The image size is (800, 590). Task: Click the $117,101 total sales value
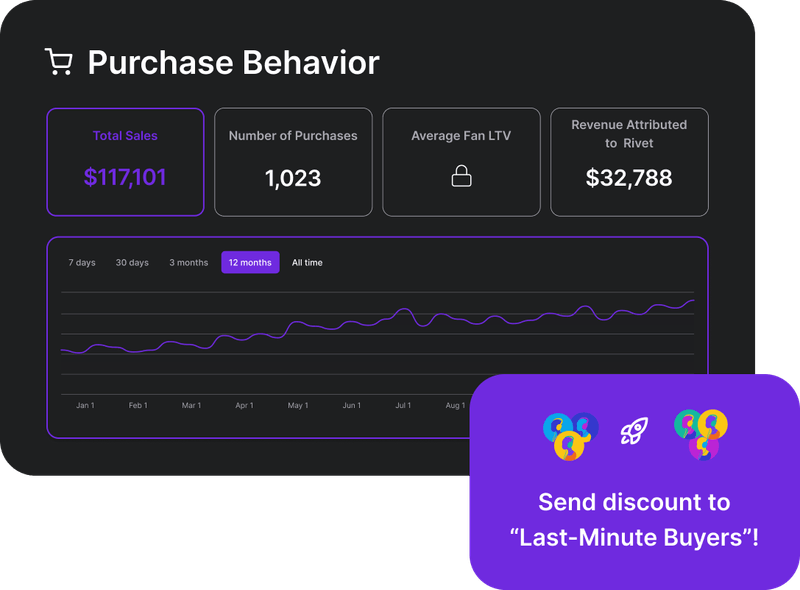(125, 177)
